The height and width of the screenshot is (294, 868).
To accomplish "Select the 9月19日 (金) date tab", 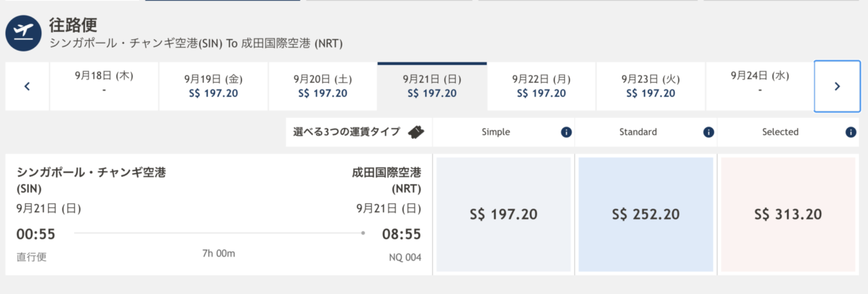I will pos(214,86).
